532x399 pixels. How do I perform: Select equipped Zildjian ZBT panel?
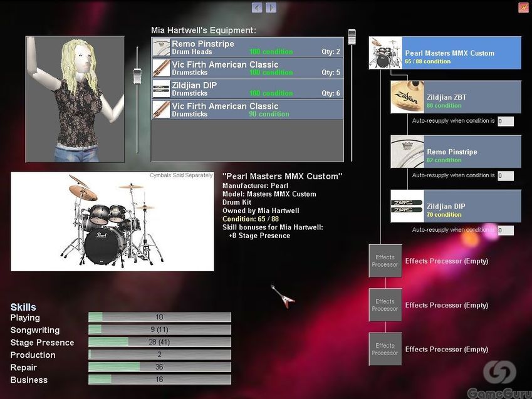[456, 97]
